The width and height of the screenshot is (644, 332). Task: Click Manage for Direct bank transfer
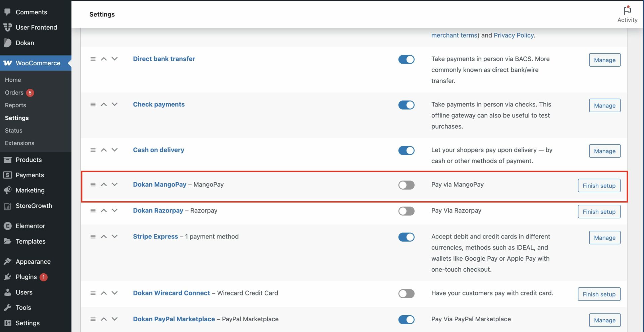tap(604, 60)
